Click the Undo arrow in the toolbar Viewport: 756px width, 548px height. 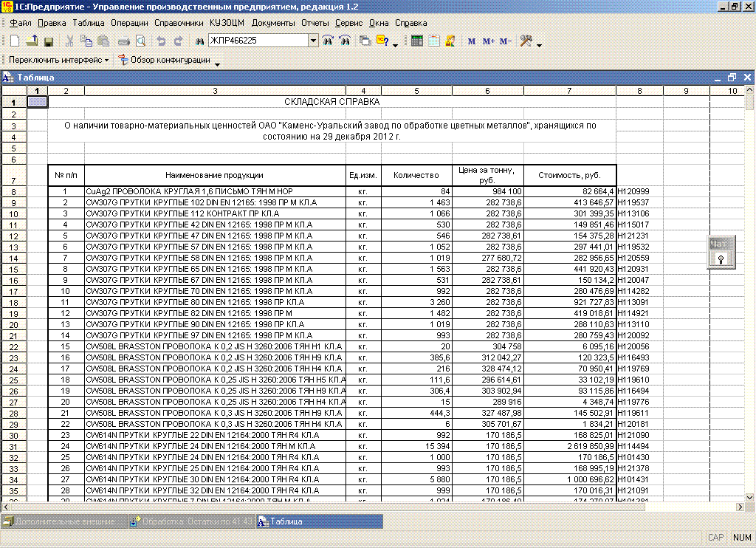(x=161, y=41)
